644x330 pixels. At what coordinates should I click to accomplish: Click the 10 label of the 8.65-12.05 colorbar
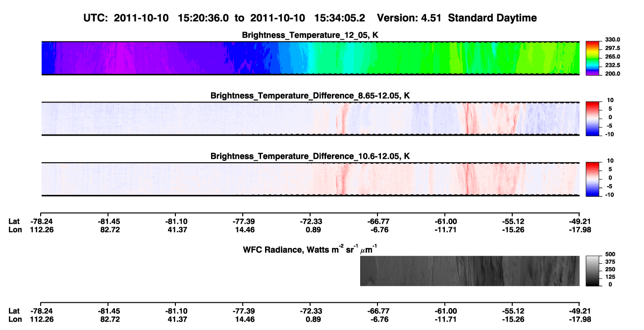610,100
